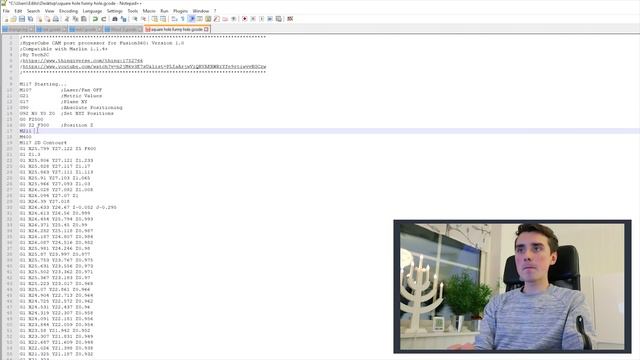The height and width of the screenshot is (360, 640).
Task: Open the Encoding menu
Action: [x=68, y=11]
